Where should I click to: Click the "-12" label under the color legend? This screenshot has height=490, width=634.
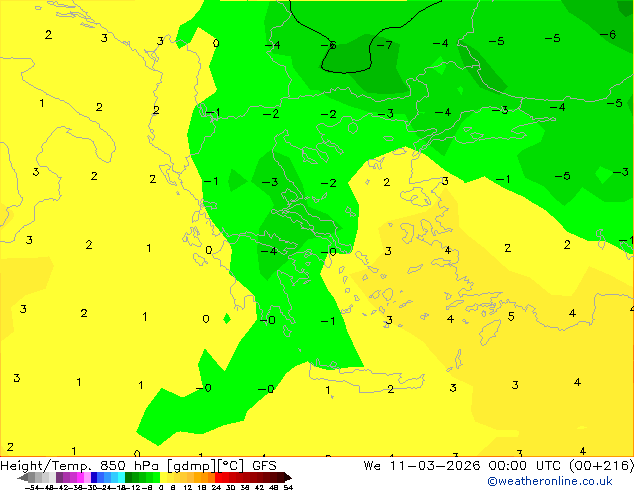click(133, 487)
